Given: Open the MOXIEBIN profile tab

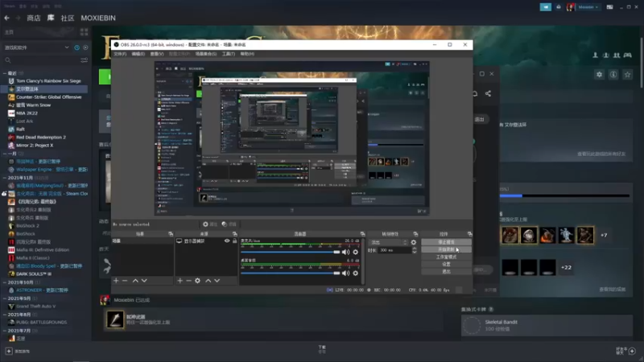Looking at the screenshot, I should tap(98, 18).
